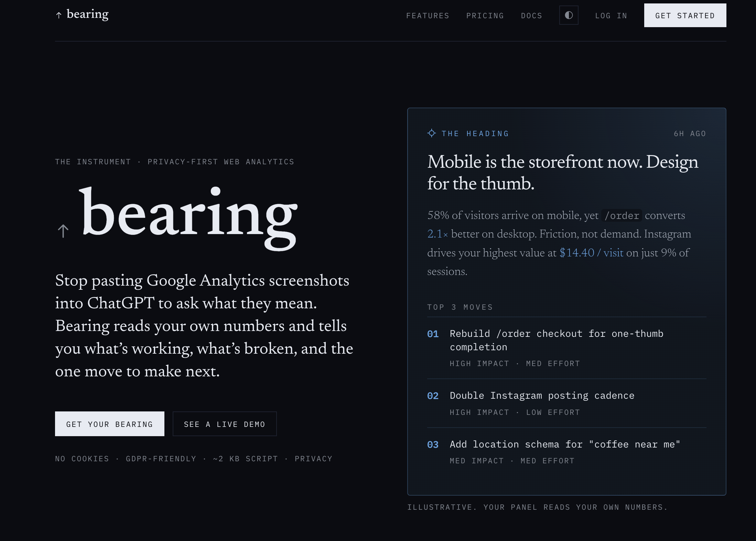Click "PRIVACY-FIRST WEB ANALYTICS" text
The image size is (756, 541).
tap(221, 162)
